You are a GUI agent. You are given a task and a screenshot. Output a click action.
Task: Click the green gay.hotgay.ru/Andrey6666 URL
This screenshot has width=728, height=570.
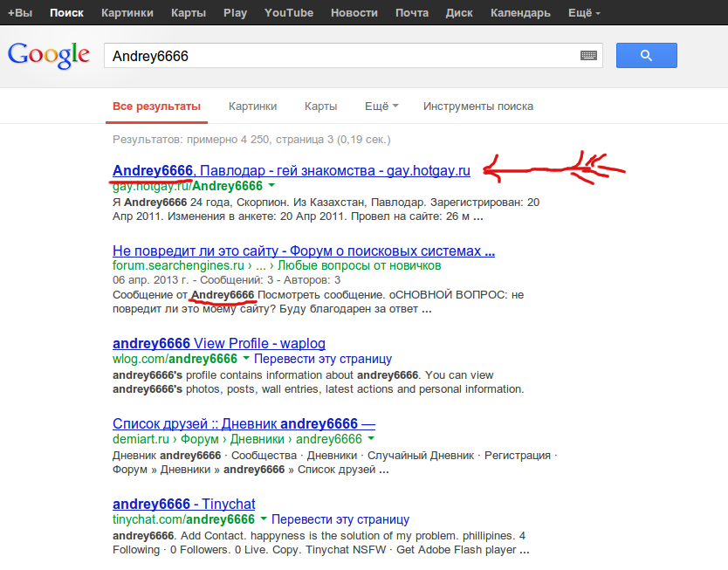[188, 186]
